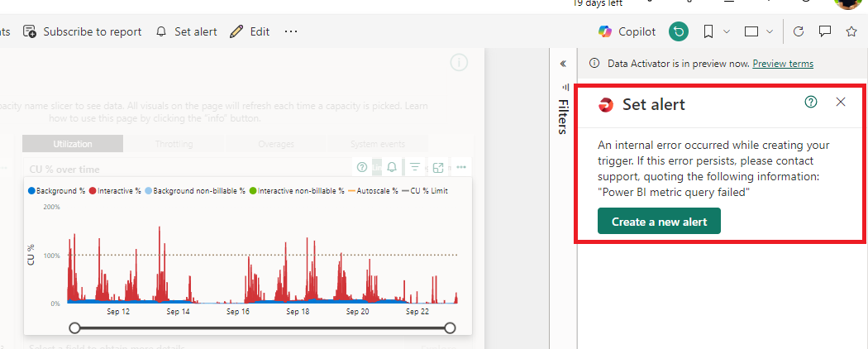Open focus mode for CU % chart

click(438, 167)
